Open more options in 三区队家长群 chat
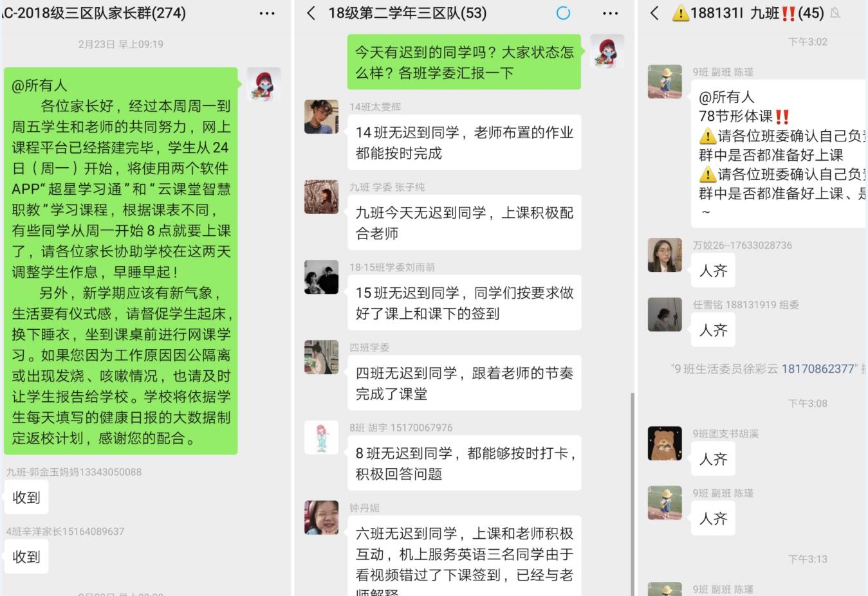 click(x=267, y=13)
